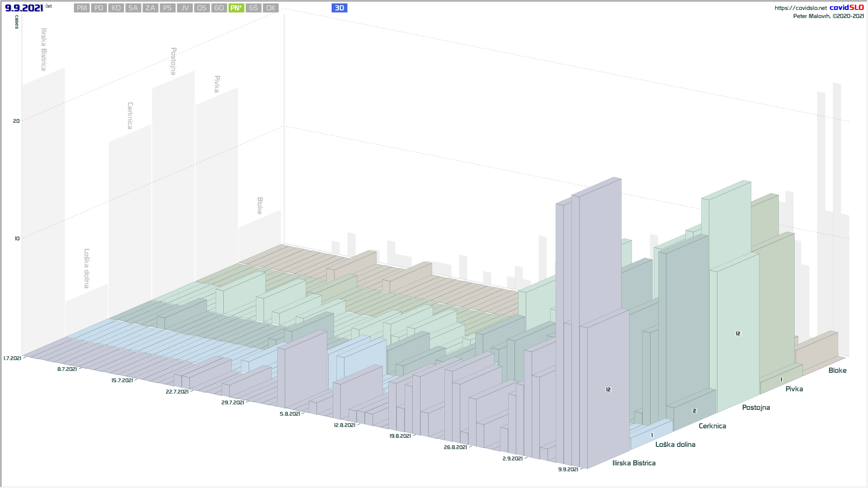Click the Ilirska Bistrica series label
The width and height of the screenshot is (868, 488).
[633, 463]
